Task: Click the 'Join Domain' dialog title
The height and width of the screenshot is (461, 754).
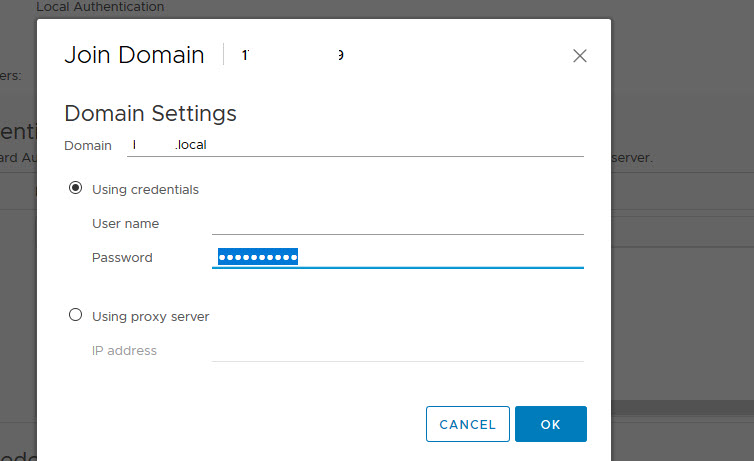Action: pyautogui.click(x=134, y=55)
